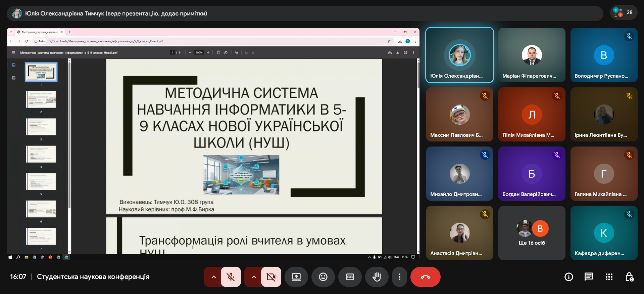Open tab search chevron in shared browser
Screen dimensions: 644x294
pos(11,32)
